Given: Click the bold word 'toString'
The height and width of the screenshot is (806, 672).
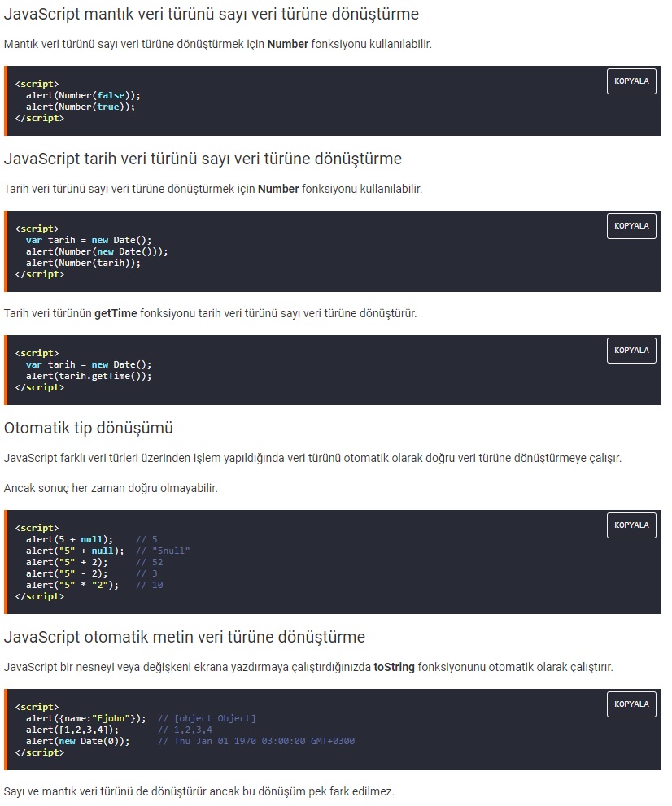Looking at the screenshot, I should tap(394, 667).
